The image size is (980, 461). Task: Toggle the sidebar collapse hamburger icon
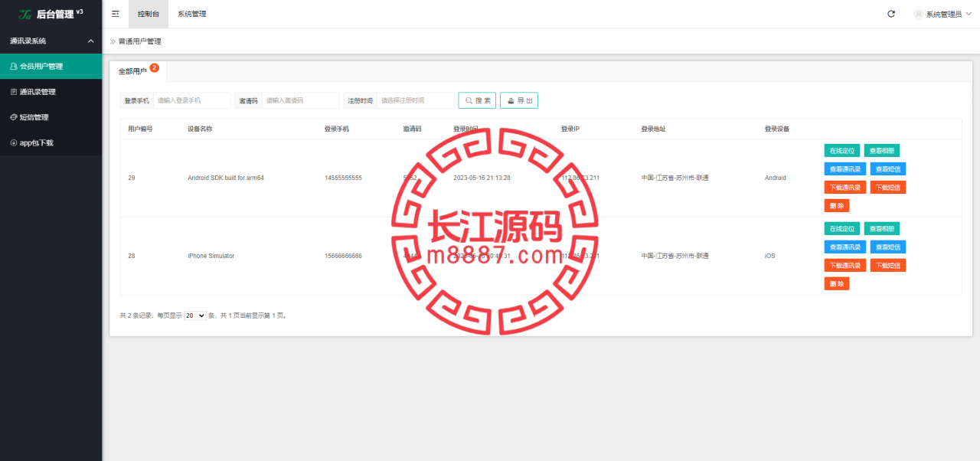click(x=115, y=14)
